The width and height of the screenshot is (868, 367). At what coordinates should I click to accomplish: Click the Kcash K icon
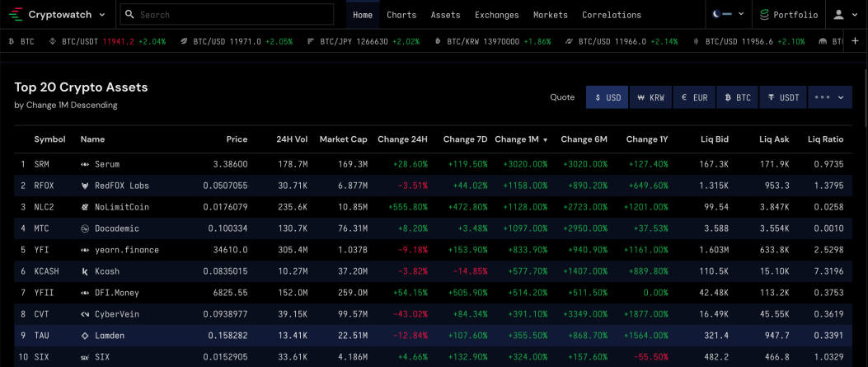point(85,271)
